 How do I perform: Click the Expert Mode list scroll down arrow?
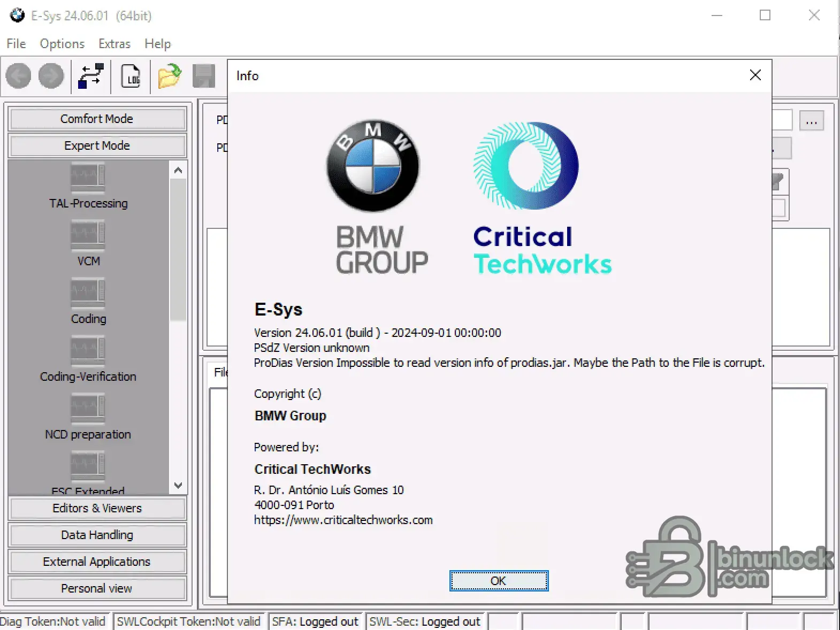click(x=178, y=486)
